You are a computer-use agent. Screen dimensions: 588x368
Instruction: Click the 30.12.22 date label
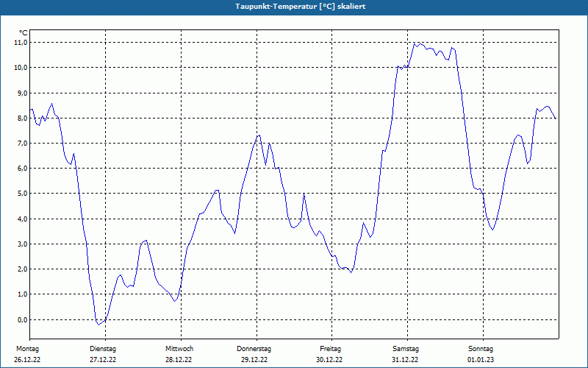[x=329, y=360]
